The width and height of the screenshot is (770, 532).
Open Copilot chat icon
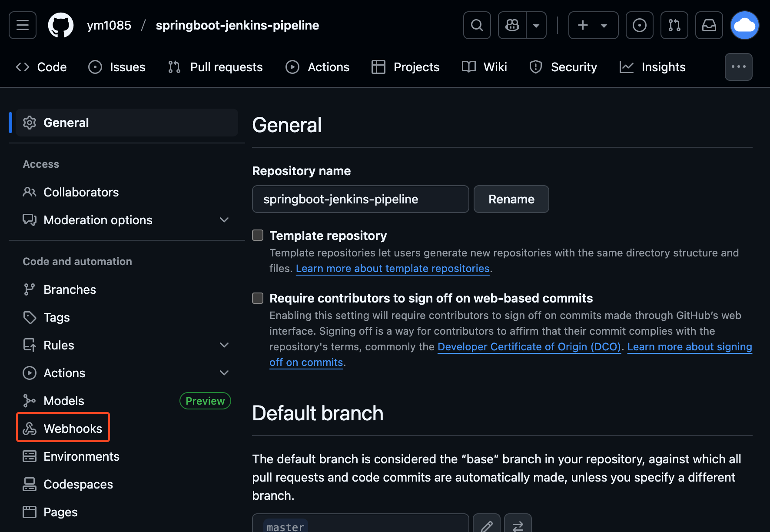[x=512, y=25]
